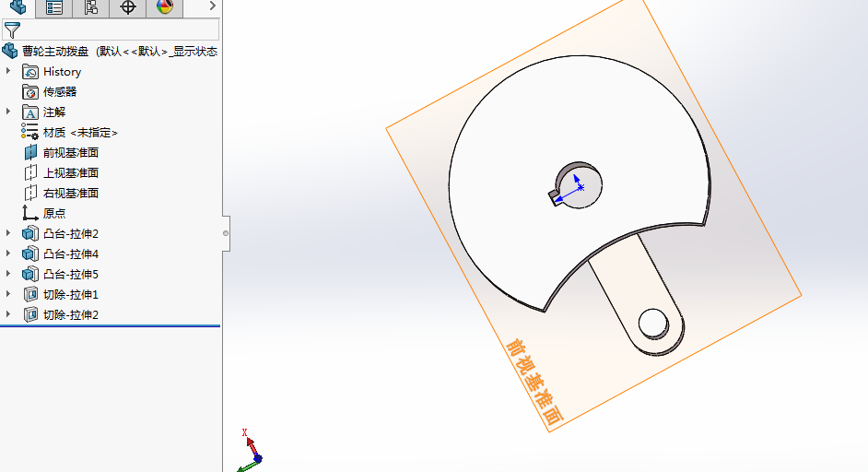The height and width of the screenshot is (472, 868).
Task: Select the 凸台-拉伸5 feature icon
Action: (30, 274)
